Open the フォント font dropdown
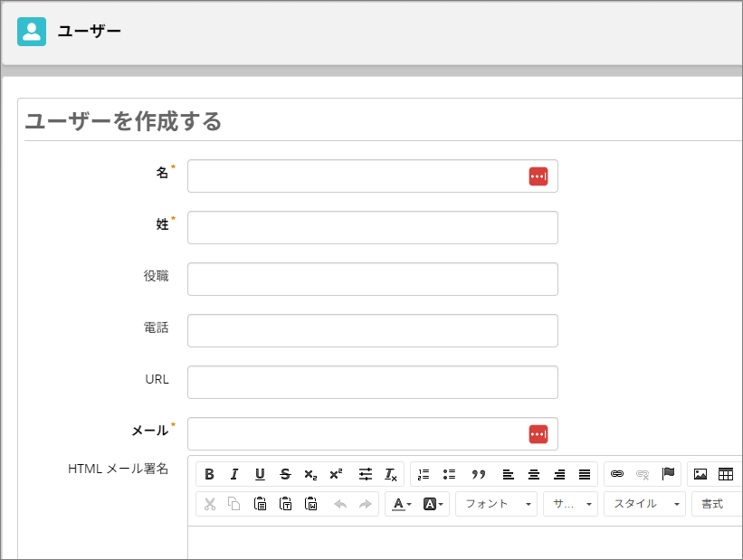743x560 pixels. 496,504
